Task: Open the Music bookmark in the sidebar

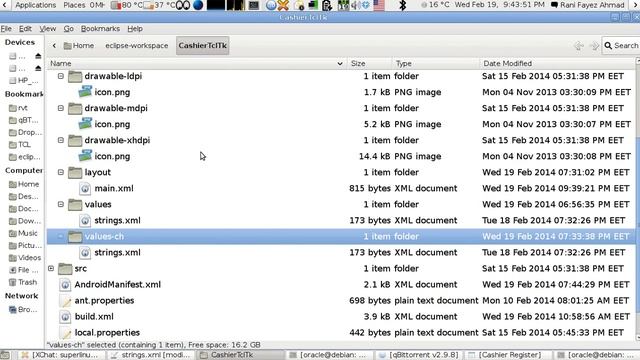Action: tap(24, 233)
